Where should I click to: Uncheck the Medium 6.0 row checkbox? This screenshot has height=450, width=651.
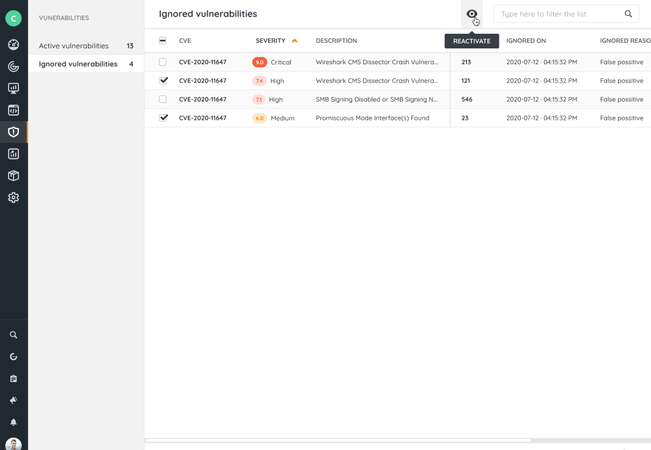click(164, 118)
